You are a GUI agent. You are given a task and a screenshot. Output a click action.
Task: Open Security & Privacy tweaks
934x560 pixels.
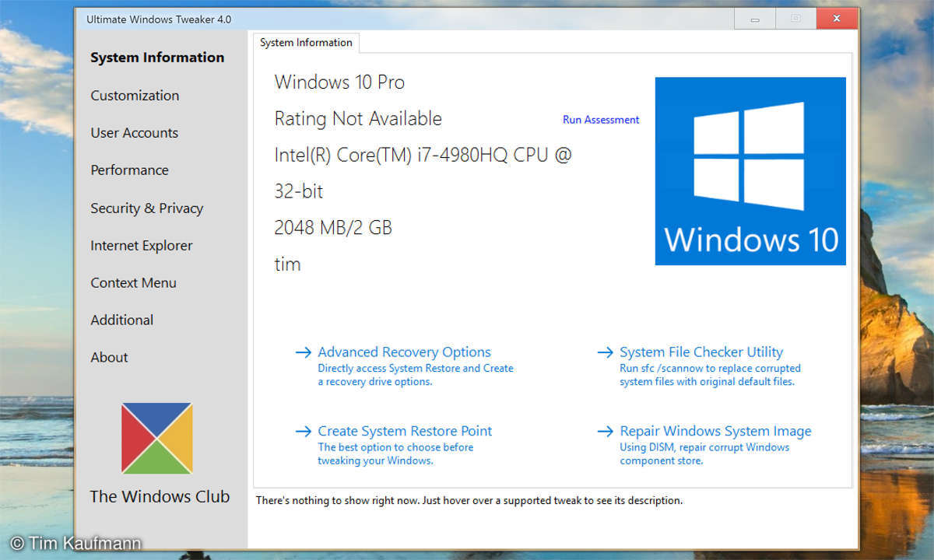(x=146, y=208)
